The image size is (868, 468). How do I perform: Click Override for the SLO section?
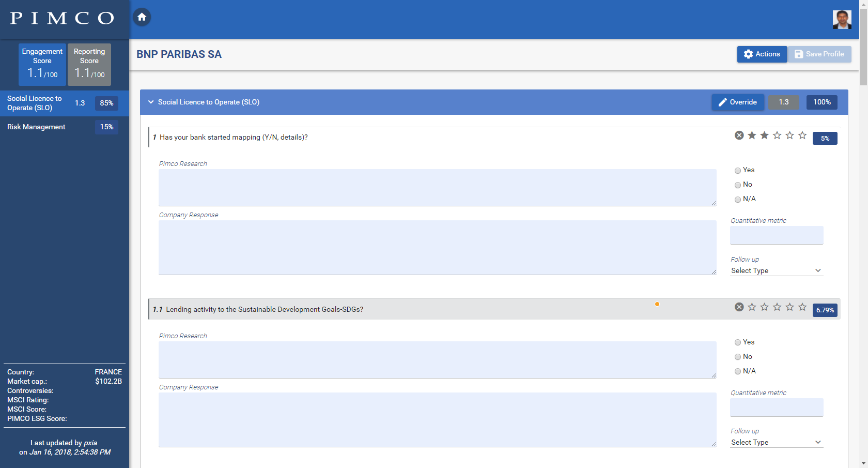pos(738,102)
